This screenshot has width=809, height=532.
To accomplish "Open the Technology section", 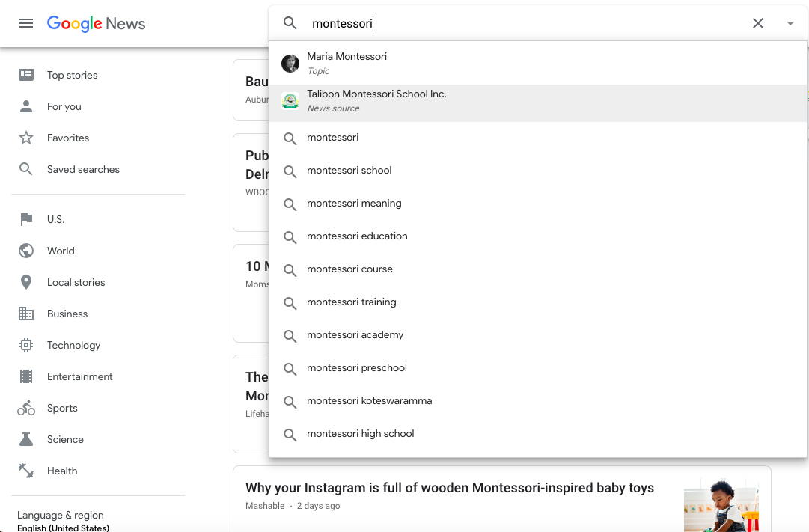I will click(73, 345).
